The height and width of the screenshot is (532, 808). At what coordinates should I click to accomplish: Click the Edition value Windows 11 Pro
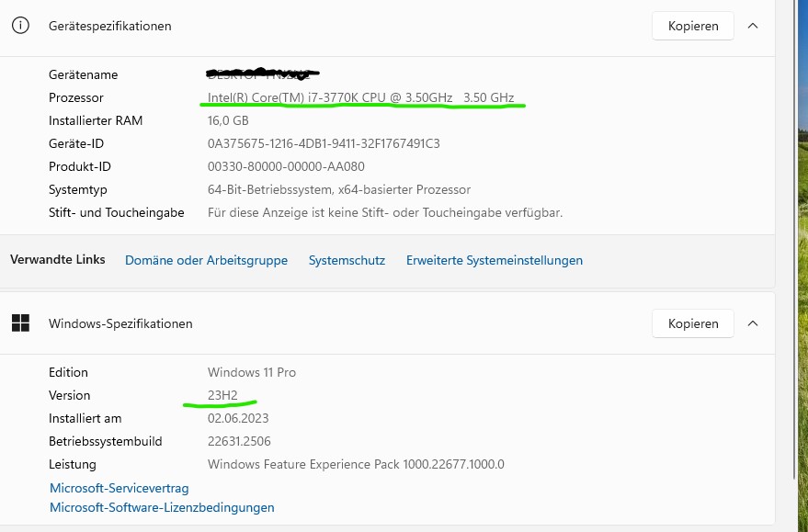click(252, 372)
